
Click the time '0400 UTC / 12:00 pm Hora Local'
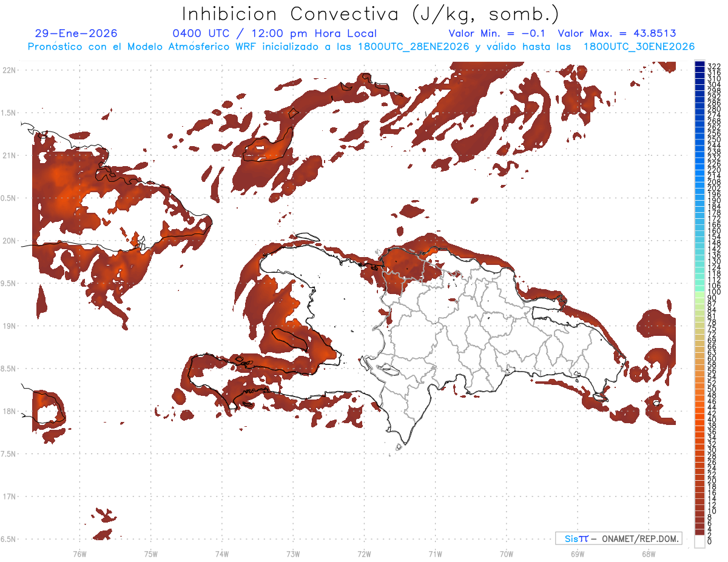[274, 34]
